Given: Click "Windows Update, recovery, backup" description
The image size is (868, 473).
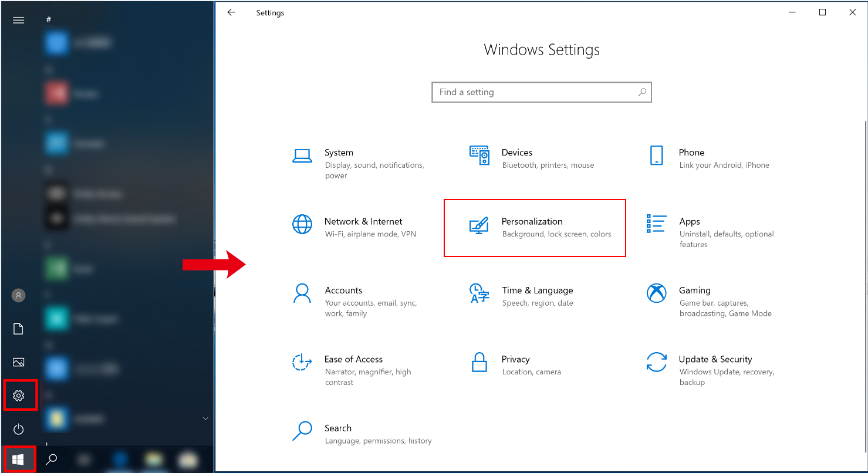Looking at the screenshot, I should [727, 377].
